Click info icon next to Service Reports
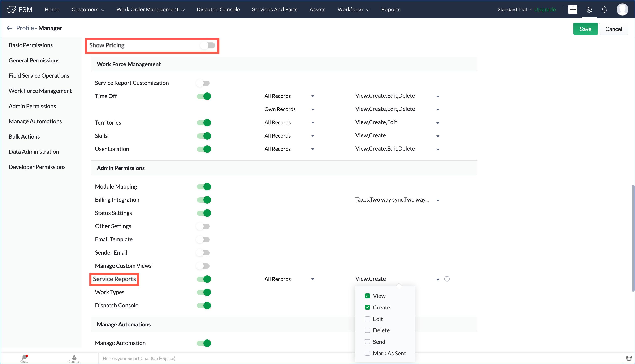 [447, 279]
